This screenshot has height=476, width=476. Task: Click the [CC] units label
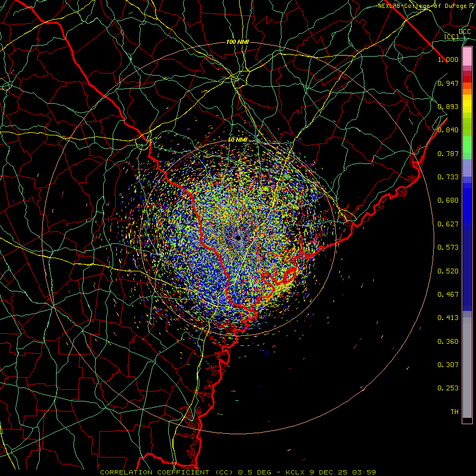[x=452, y=36]
